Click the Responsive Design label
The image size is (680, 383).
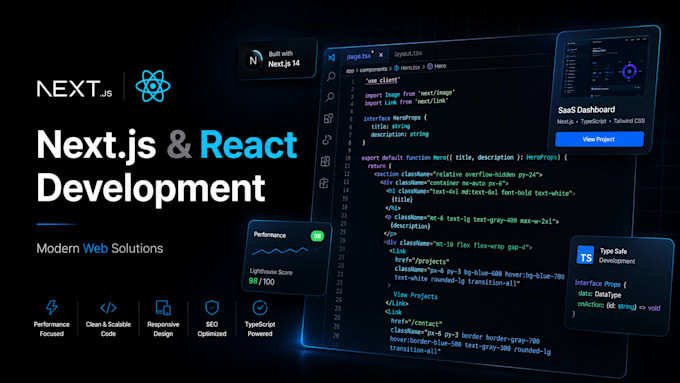(x=163, y=329)
